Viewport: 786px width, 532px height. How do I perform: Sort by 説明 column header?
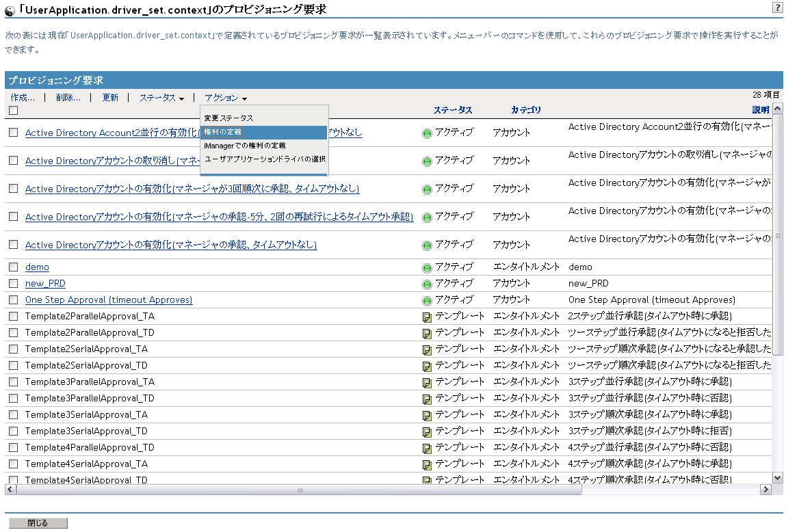tap(761, 109)
